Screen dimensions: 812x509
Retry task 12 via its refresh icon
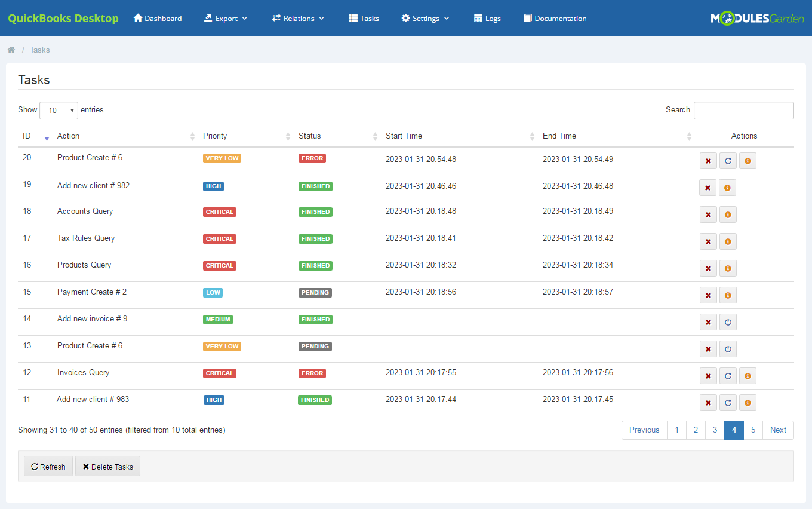pos(728,375)
